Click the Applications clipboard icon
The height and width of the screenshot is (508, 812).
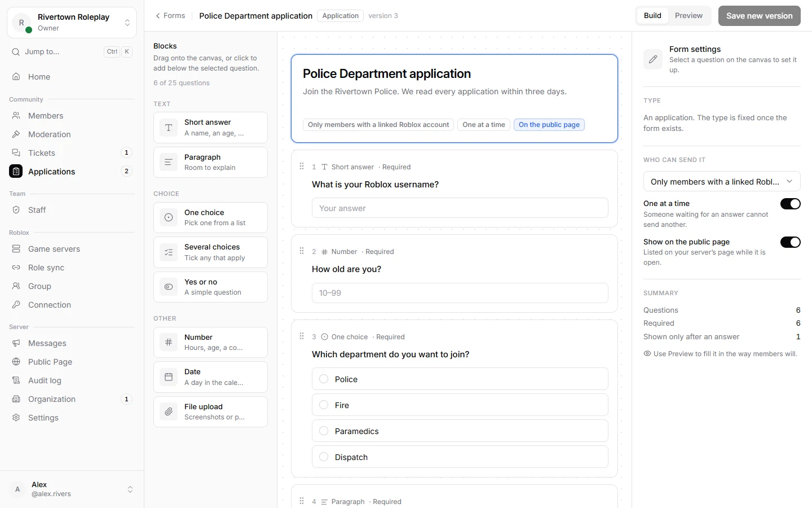click(x=16, y=172)
